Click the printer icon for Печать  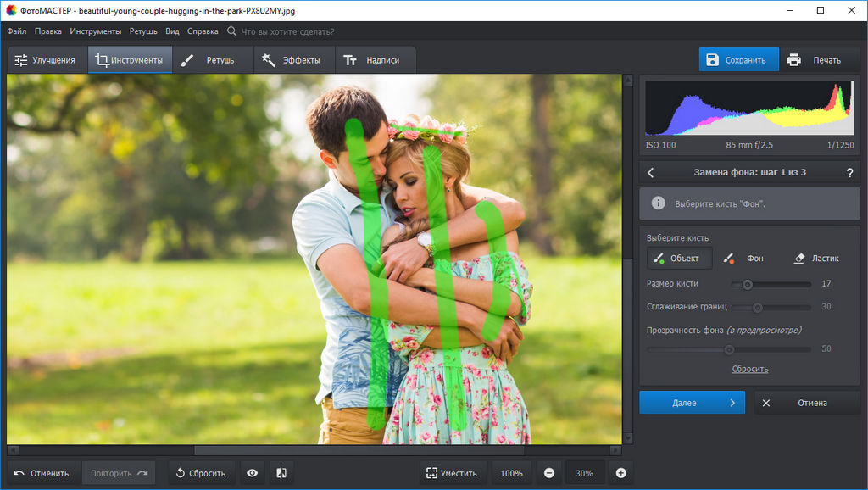[x=794, y=60]
